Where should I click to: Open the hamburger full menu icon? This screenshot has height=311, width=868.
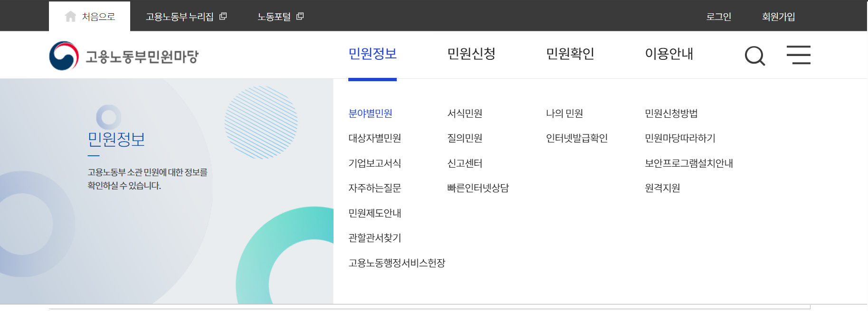coord(799,55)
